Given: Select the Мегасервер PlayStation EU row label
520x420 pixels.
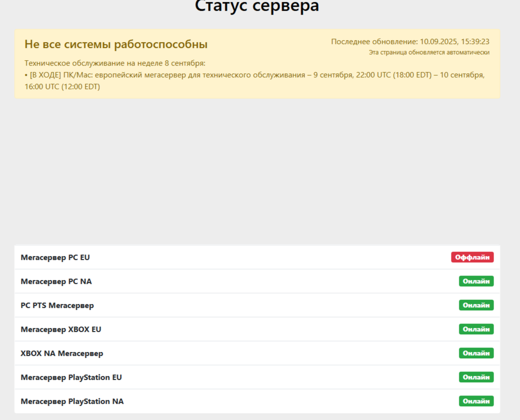Looking at the screenshot, I should (x=71, y=377).
